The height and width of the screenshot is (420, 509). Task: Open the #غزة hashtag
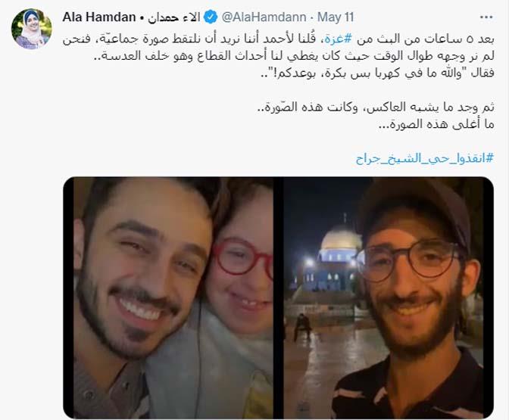coord(333,39)
